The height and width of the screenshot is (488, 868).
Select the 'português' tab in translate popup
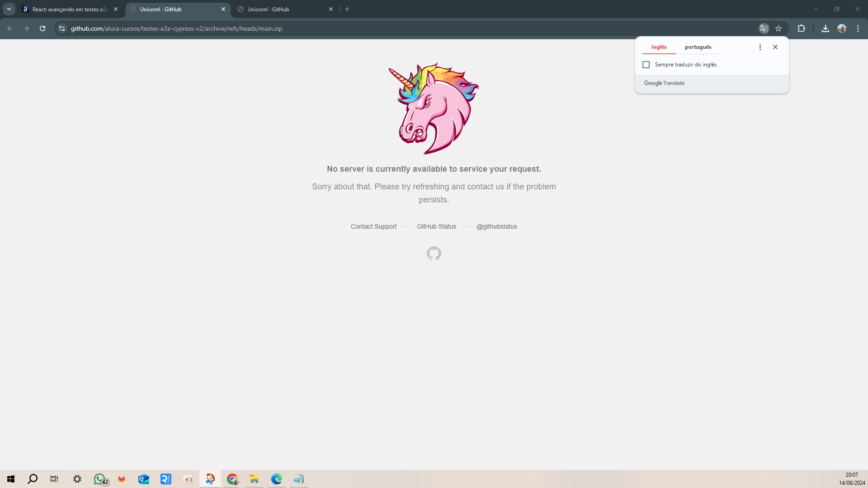[x=698, y=47]
